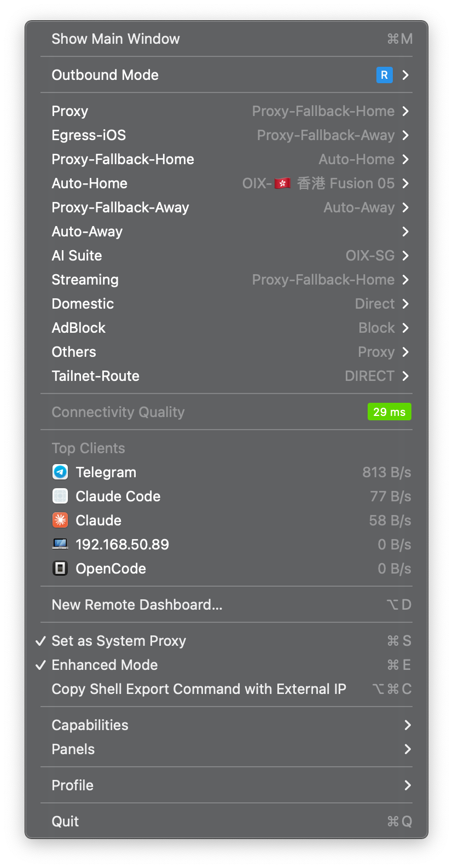Open the Tailnet-Route DIRECT entry
Image resolution: width=453 pixels, height=868 pixels.
[x=226, y=376]
